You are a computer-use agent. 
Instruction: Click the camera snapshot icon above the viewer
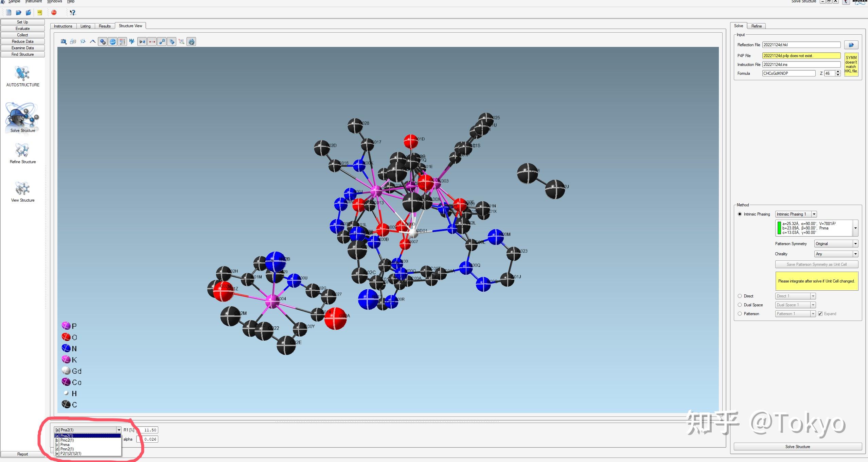point(63,42)
